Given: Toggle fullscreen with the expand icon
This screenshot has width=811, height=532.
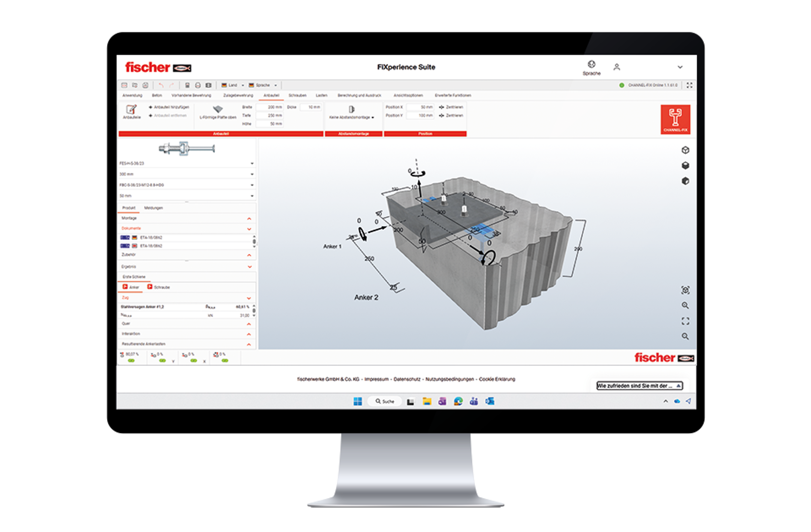Looking at the screenshot, I should pos(689,85).
